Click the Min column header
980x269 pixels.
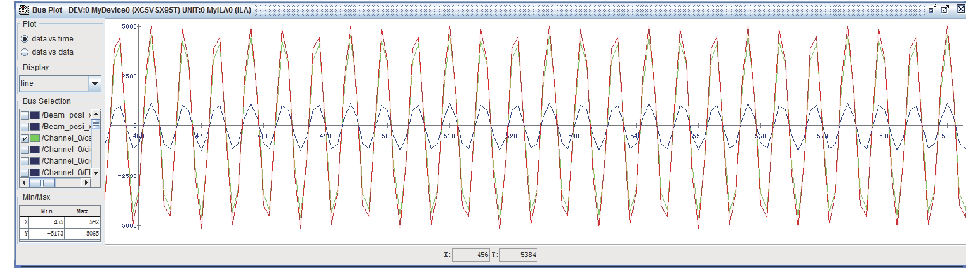[46, 211]
